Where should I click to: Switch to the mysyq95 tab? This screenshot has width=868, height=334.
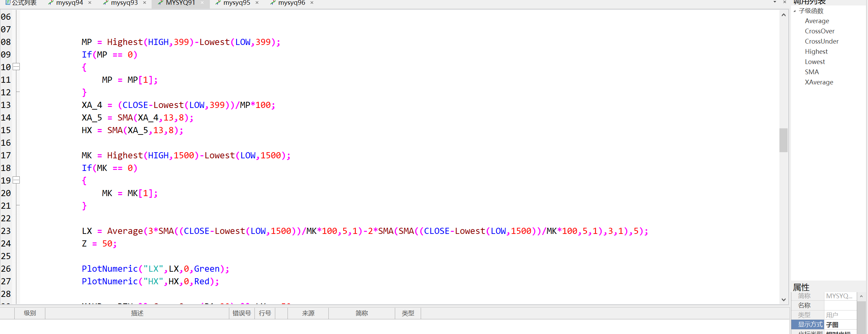(236, 3)
